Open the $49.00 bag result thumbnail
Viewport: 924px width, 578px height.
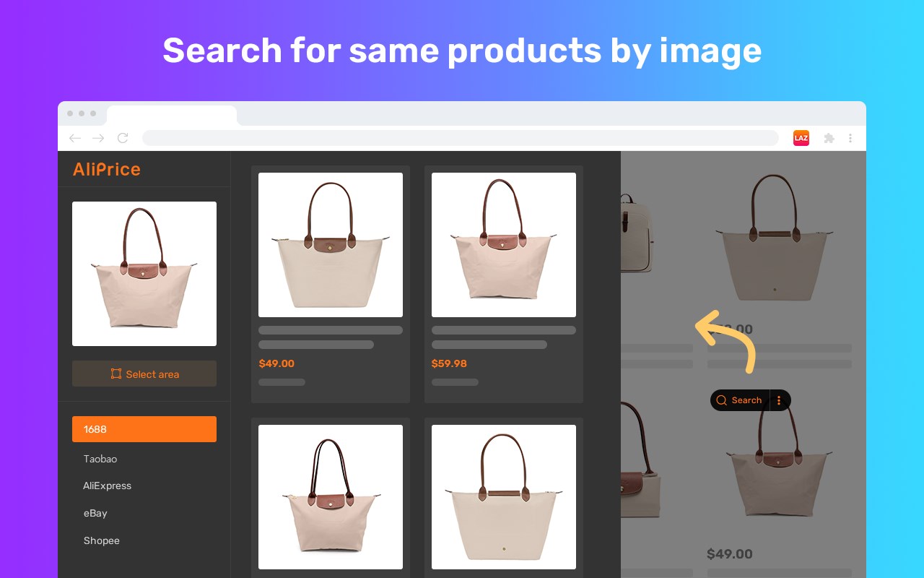click(x=331, y=245)
